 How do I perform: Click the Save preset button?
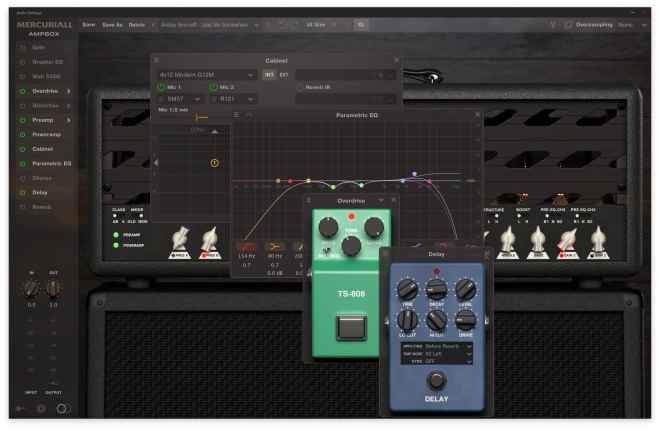88,25
